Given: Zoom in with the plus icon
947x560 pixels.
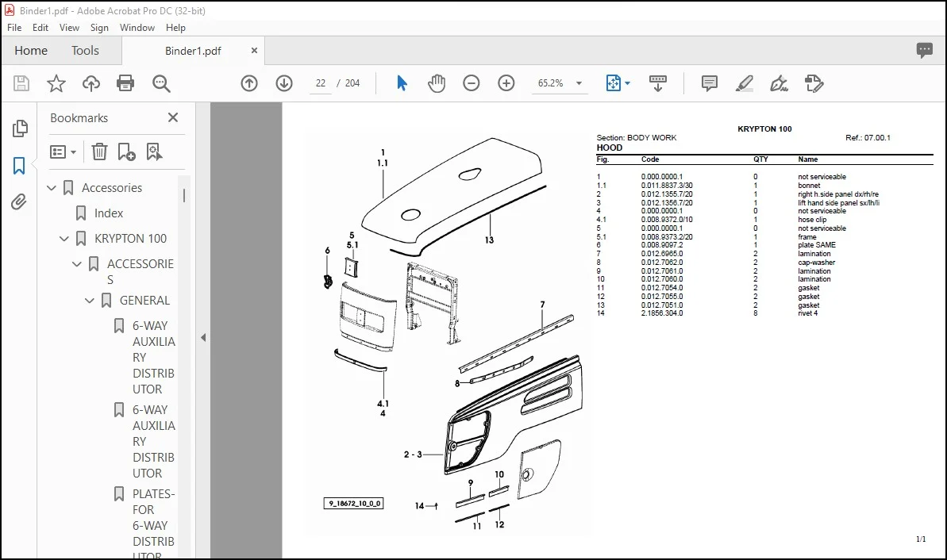Looking at the screenshot, I should 506,83.
